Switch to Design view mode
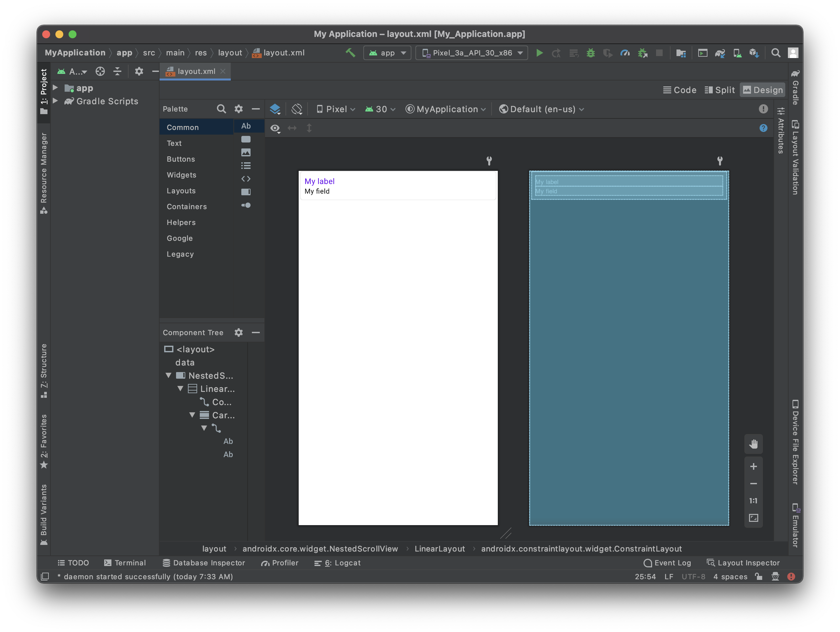The width and height of the screenshot is (840, 632). (763, 90)
